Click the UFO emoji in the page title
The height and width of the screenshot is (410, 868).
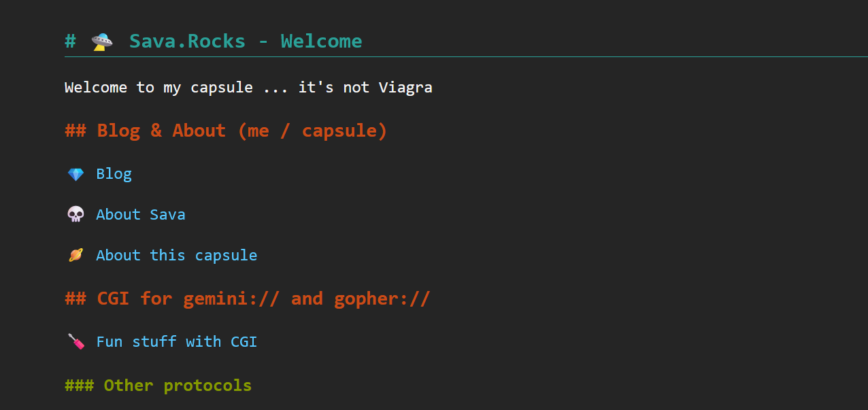click(x=102, y=41)
